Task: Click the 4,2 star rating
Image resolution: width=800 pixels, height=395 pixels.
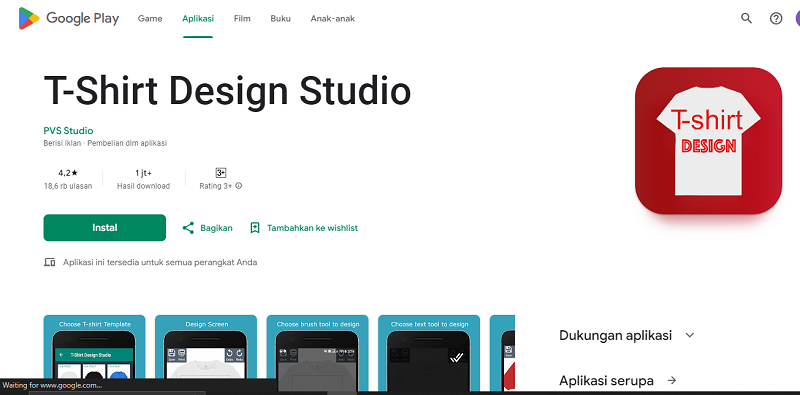Action: point(68,173)
